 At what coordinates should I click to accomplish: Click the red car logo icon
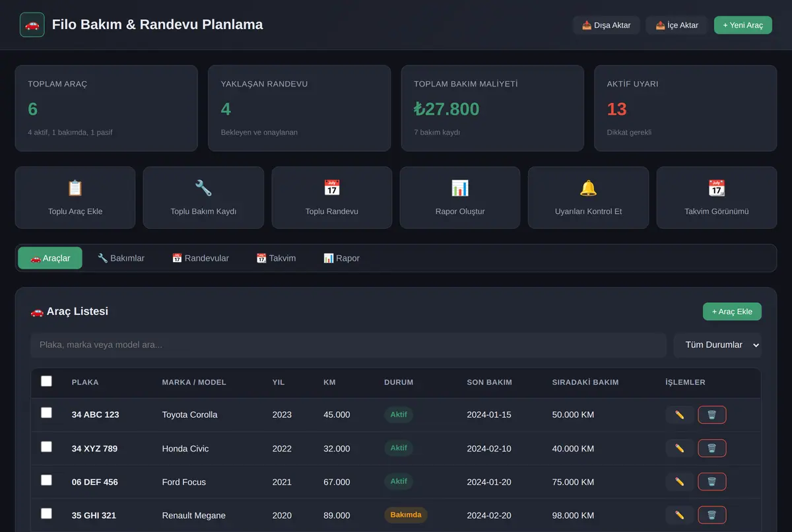[x=32, y=25]
